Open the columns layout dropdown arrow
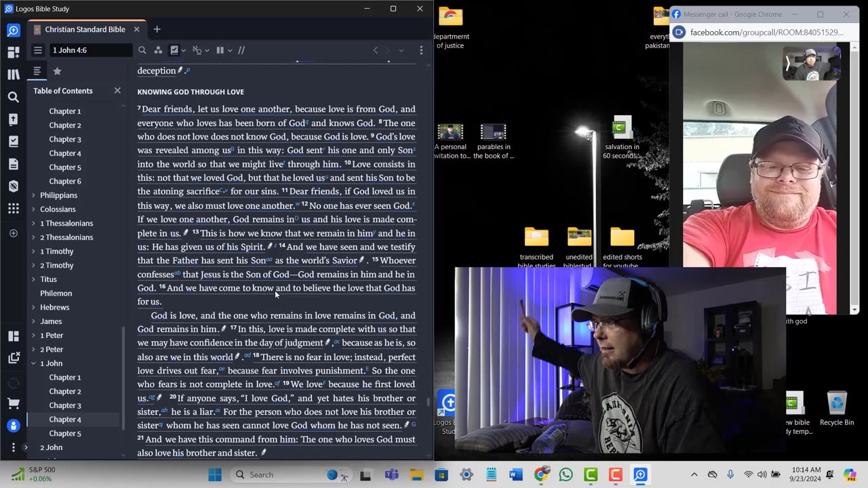868x488 pixels. tap(230, 50)
